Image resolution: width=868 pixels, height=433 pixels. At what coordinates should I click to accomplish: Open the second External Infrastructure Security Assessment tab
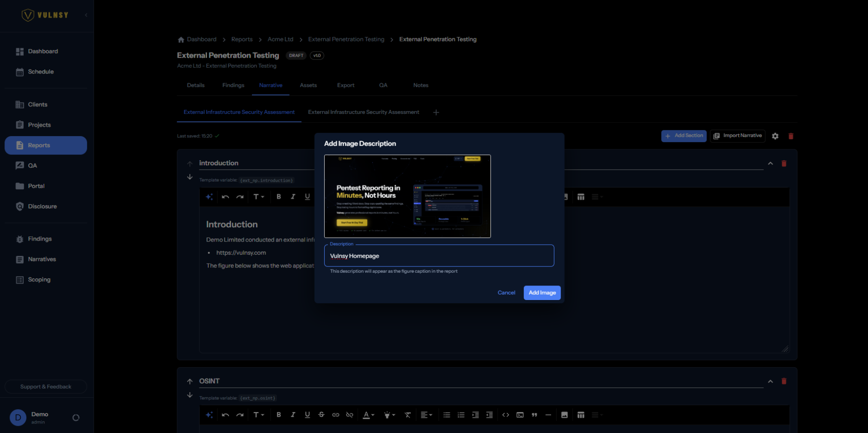pyautogui.click(x=364, y=112)
